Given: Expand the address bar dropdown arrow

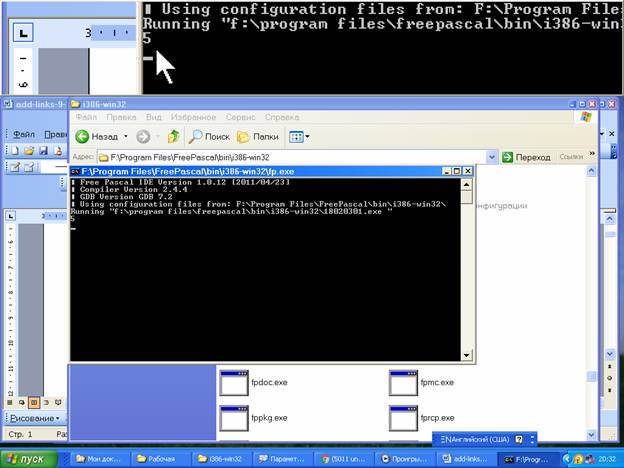Looking at the screenshot, I should (x=492, y=157).
